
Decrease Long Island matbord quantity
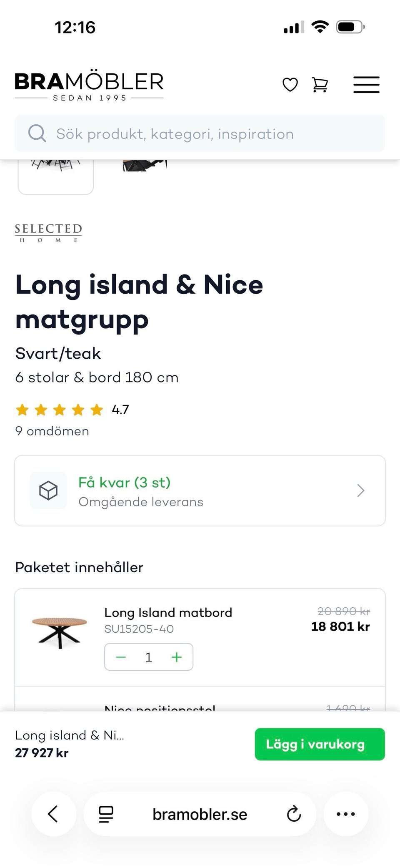pyautogui.click(x=121, y=657)
